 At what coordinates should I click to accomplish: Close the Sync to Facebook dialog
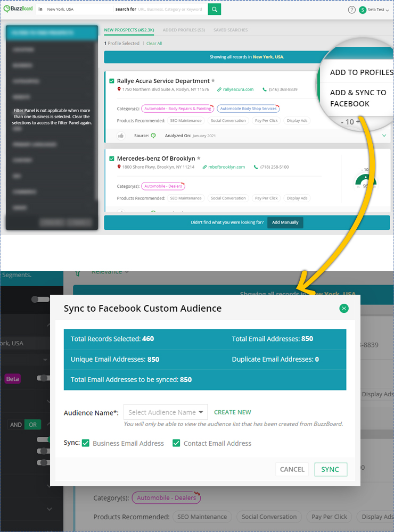(344, 309)
